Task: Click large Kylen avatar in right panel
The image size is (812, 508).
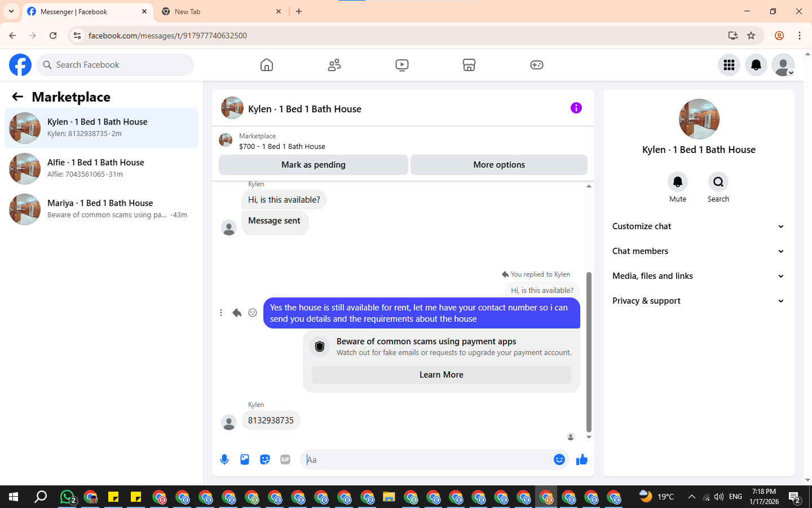Action: (x=699, y=119)
